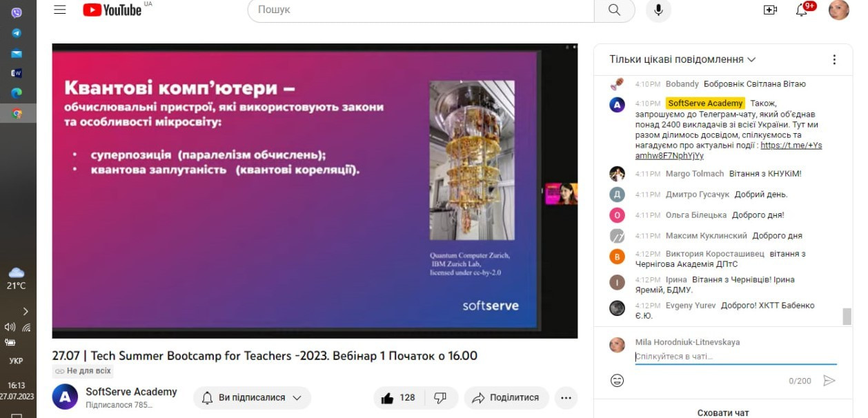Image resolution: width=868 pixels, height=418 pixels.
Task: Click Ольга Білецька's message Доброго дня!
Action: pos(758,215)
